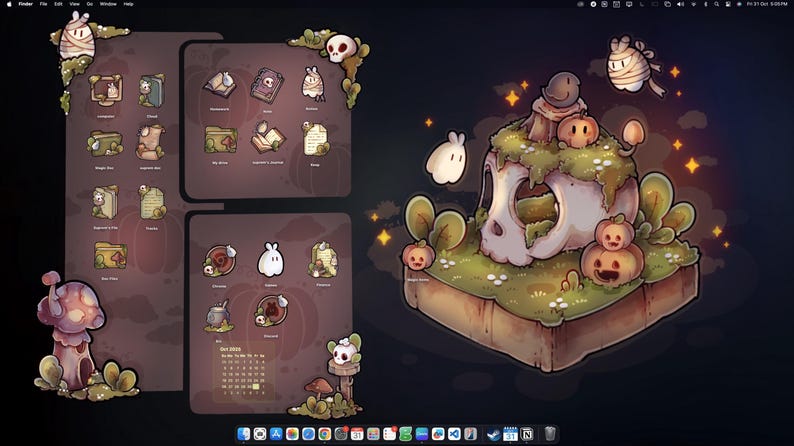This screenshot has height=446, width=794.
Task: Open the Trash in the Dock
Action: tap(550, 434)
